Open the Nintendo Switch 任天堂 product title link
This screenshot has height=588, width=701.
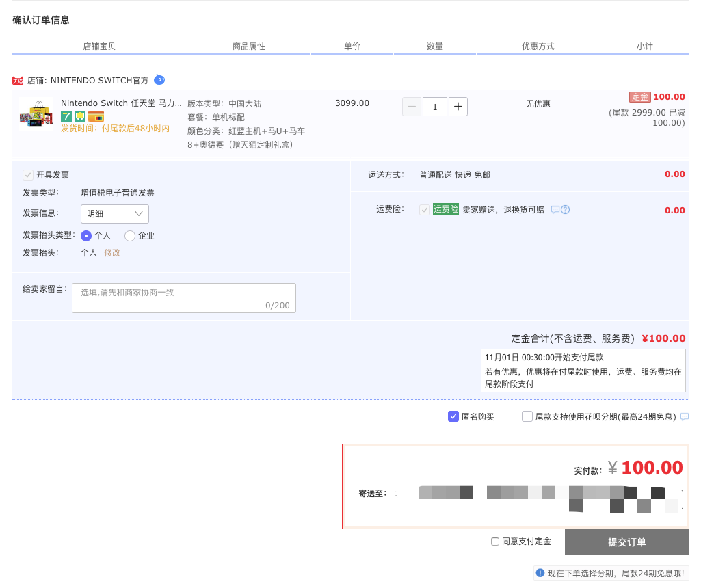coord(121,103)
